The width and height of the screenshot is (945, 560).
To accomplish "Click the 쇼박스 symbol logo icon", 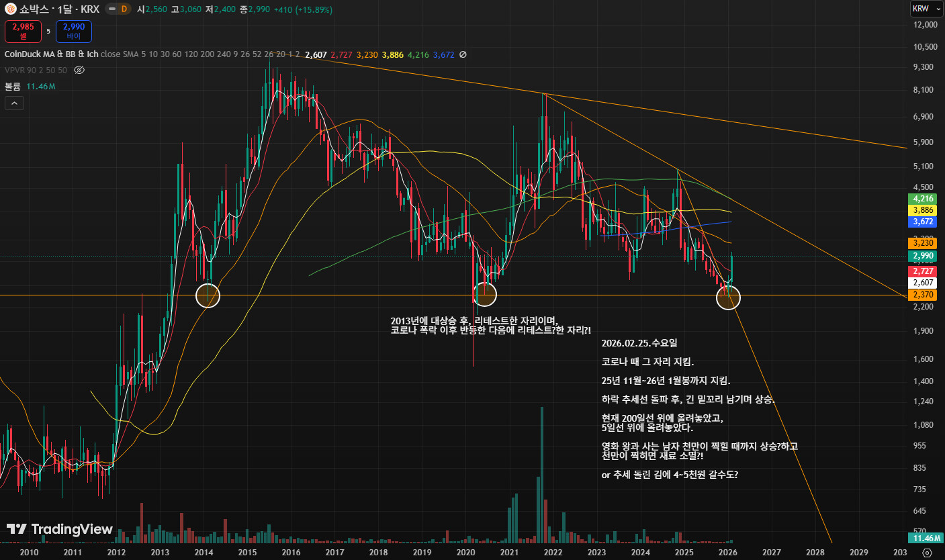I will [x=10, y=10].
